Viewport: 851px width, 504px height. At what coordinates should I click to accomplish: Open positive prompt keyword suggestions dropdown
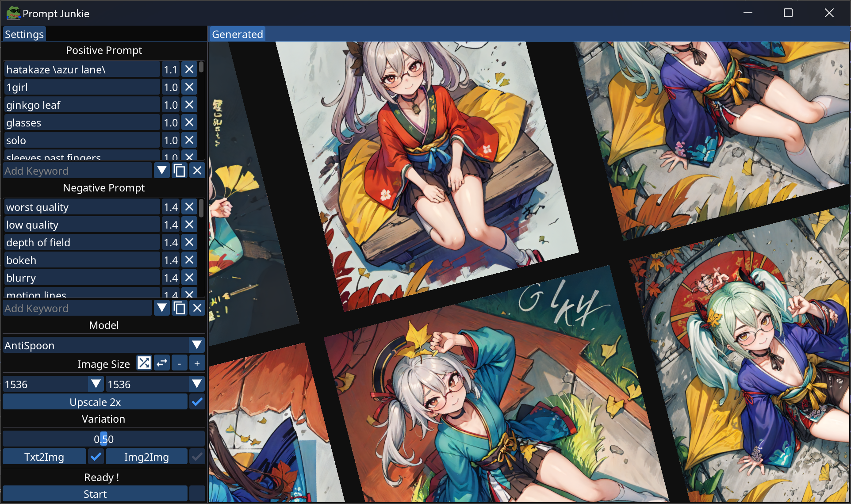click(x=162, y=171)
